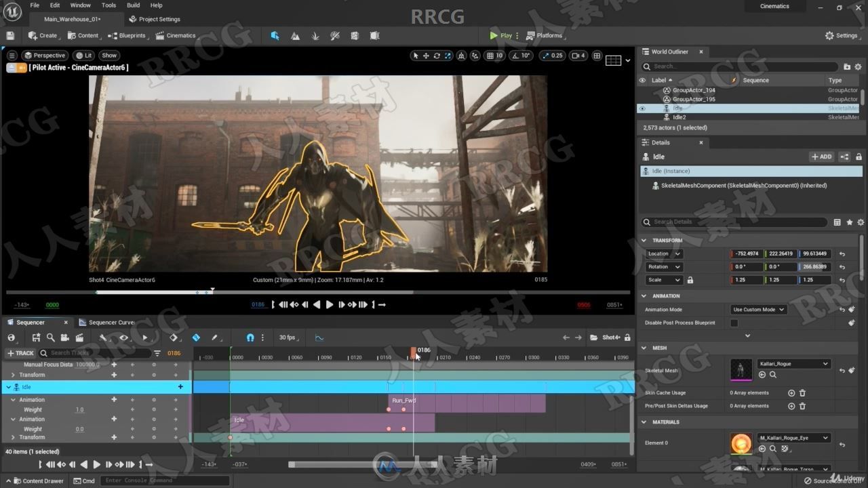Open camera speed setting showing 4

pos(578,56)
